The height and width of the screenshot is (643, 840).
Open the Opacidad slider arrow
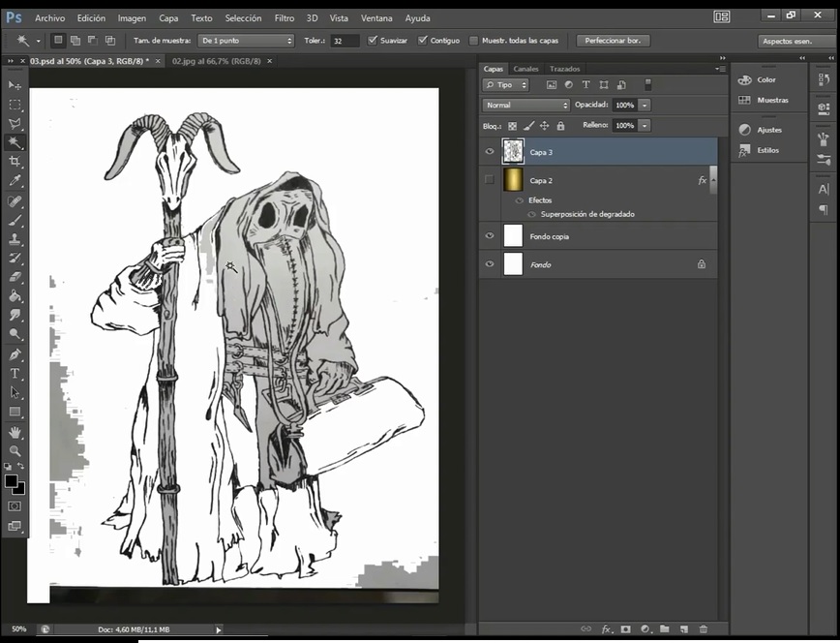pyautogui.click(x=645, y=105)
